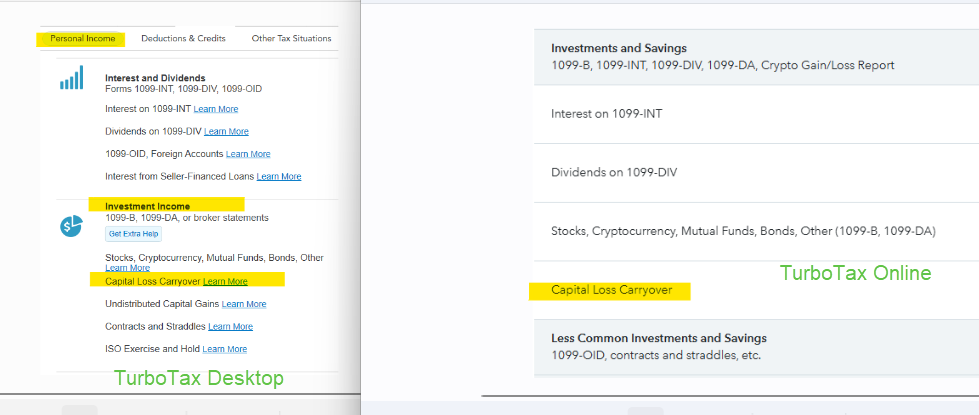Switch to Deductions & Credits tab
This screenshot has width=979, height=415.
point(183,39)
